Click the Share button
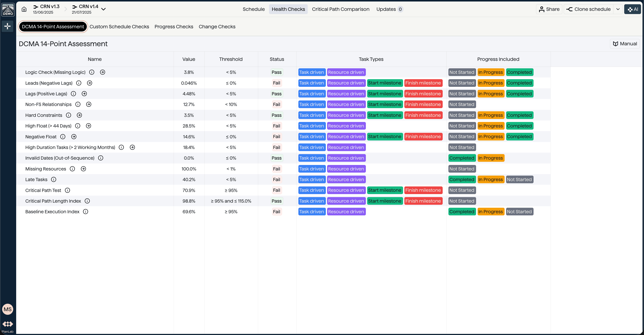Image resolution: width=644 pixels, height=335 pixels. (x=549, y=9)
